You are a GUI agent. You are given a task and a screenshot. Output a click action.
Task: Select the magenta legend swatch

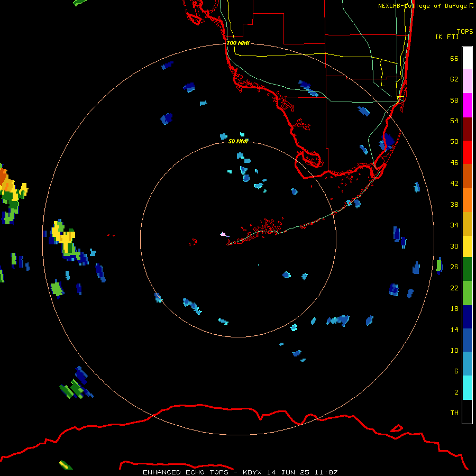coord(467,105)
